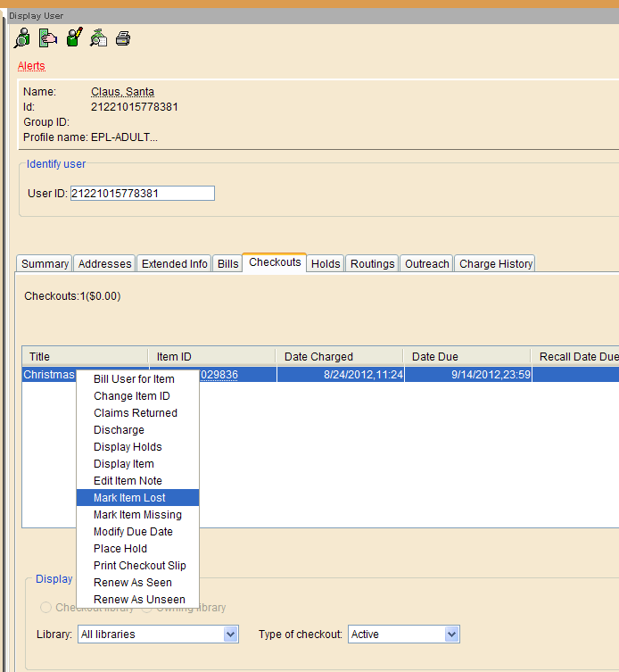The width and height of the screenshot is (619, 672).
Task: Click inside the User ID text field
Action: pos(142,194)
